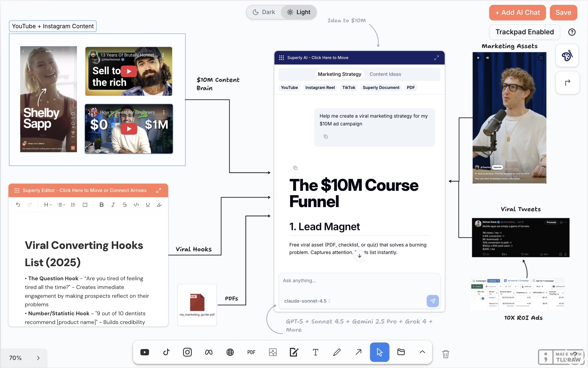Toggle bold formatting in Superly Editor
This screenshot has height=368, width=588.
(x=102, y=205)
